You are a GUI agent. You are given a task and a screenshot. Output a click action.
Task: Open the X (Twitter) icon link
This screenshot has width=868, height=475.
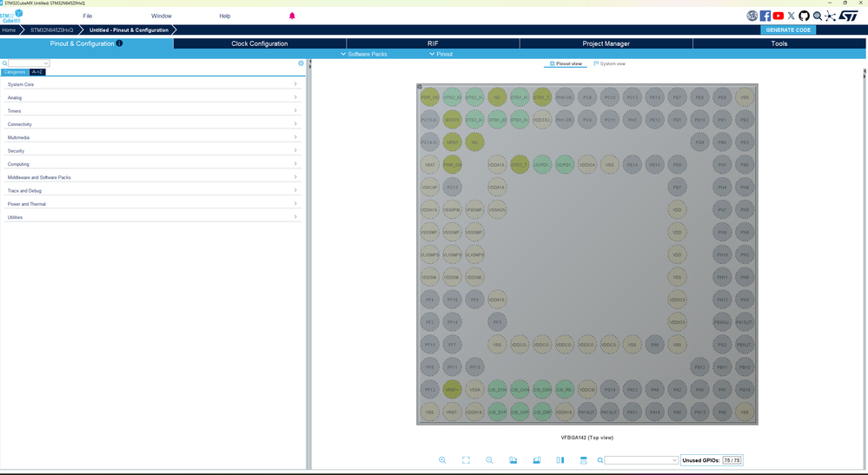coord(791,16)
